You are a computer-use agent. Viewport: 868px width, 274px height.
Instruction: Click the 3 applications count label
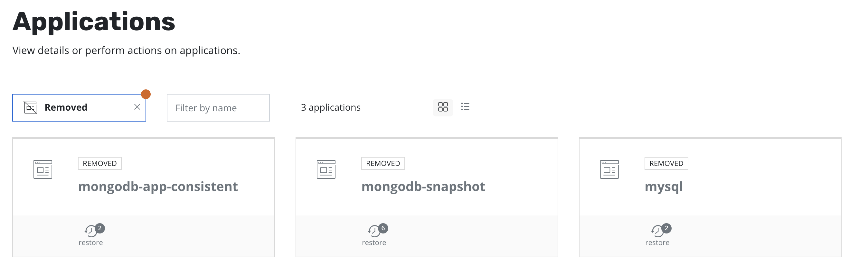330,107
